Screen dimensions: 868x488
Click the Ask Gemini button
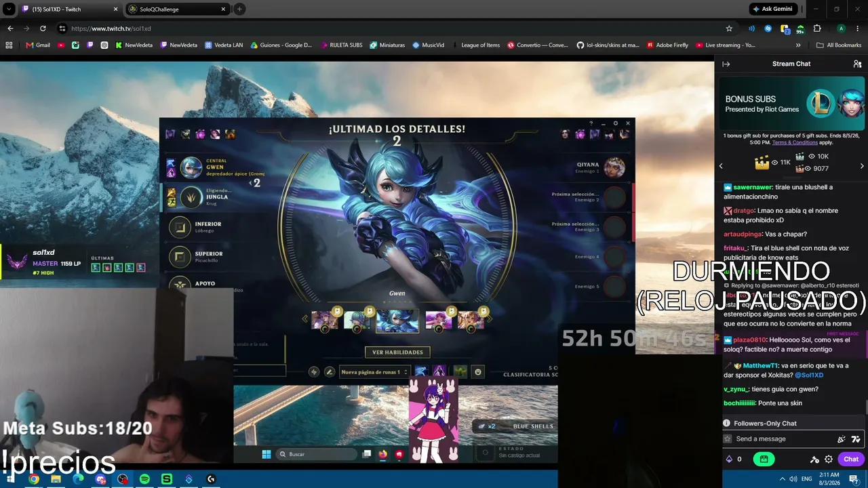click(772, 9)
